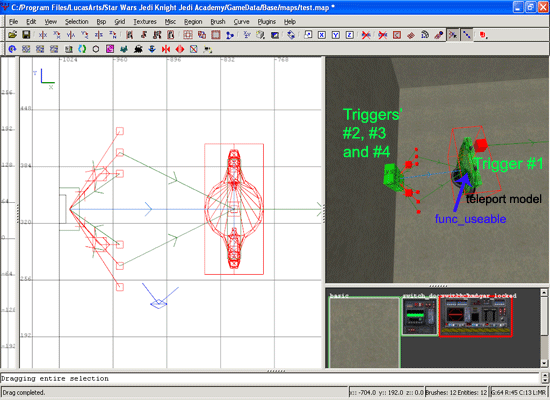Flip selection along the Y axis
Viewport: 550px width, 400px height.
(x=71, y=35)
